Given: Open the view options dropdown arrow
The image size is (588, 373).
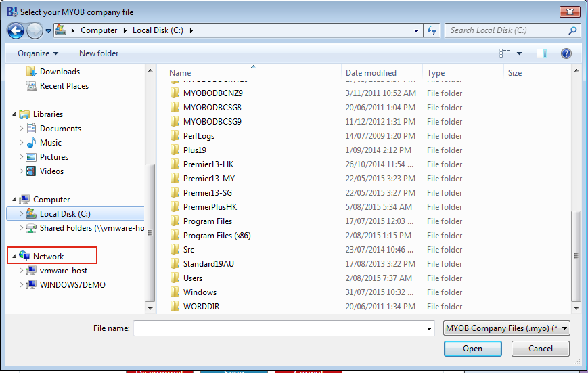Looking at the screenshot, I should (520, 53).
